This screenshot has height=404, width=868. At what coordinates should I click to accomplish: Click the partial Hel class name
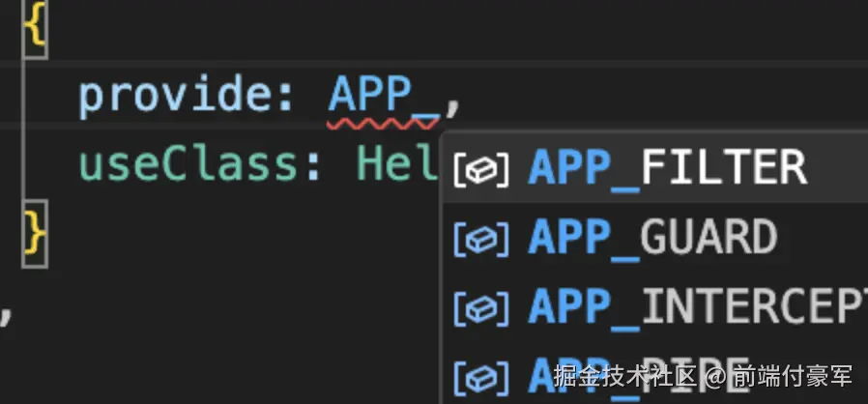pyautogui.click(x=397, y=163)
